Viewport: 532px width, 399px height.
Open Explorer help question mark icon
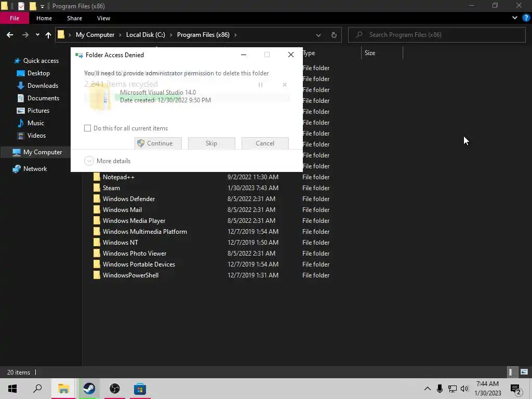pos(526,18)
